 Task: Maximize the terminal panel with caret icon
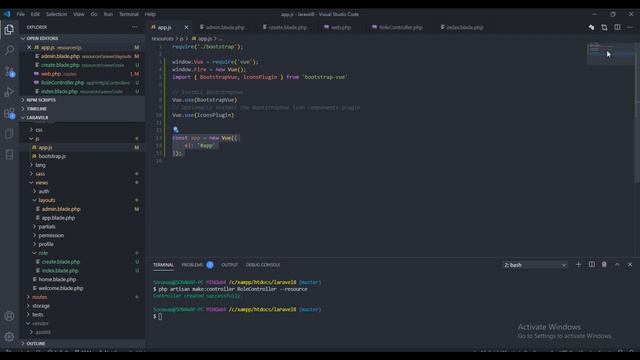click(617, 264)
